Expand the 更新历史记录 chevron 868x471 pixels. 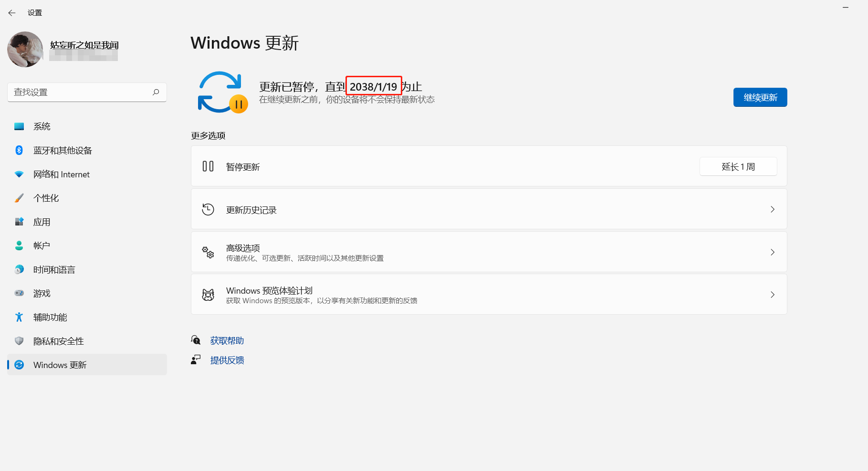tap(773, 209)
